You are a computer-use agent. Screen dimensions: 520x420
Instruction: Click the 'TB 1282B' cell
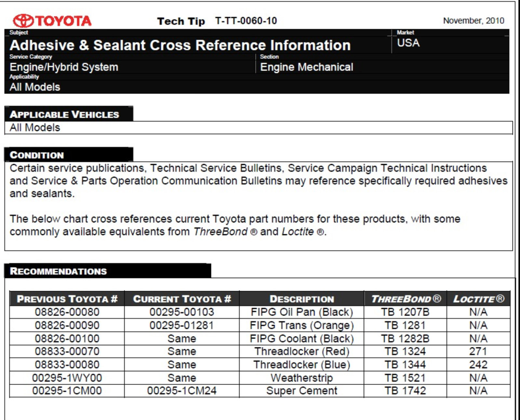pyautogui.click(x=405, y=339)
